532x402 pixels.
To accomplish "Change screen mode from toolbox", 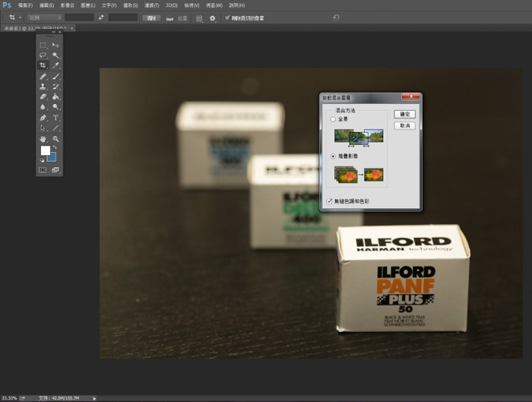I will tap(55, 170).
